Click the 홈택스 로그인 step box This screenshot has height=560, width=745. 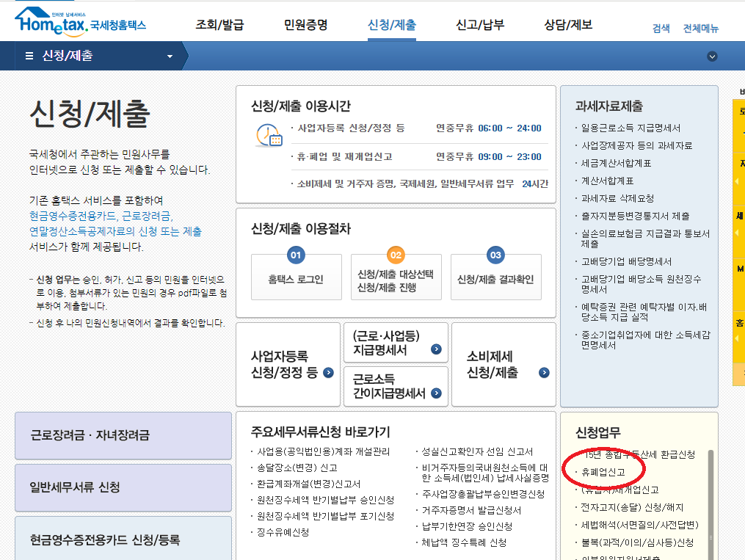click(x=296, y=279)
